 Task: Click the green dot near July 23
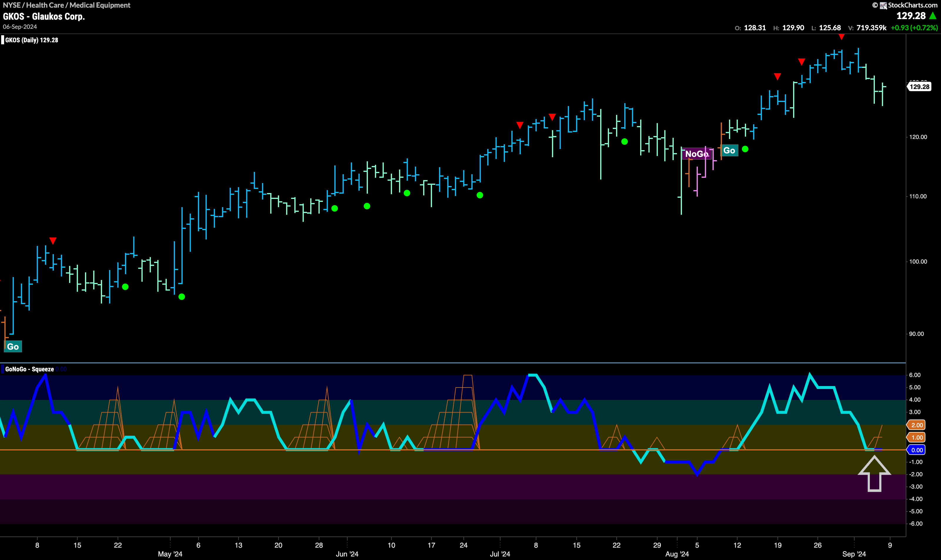click(625, 142)
